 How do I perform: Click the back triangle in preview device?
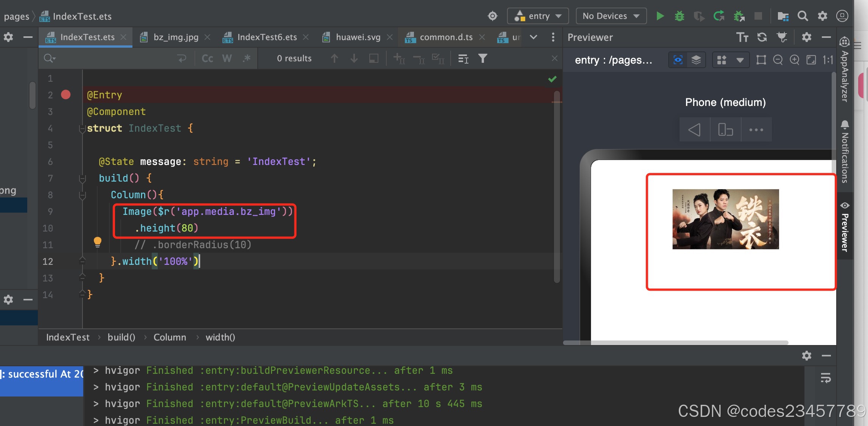[x=694, y=130]
